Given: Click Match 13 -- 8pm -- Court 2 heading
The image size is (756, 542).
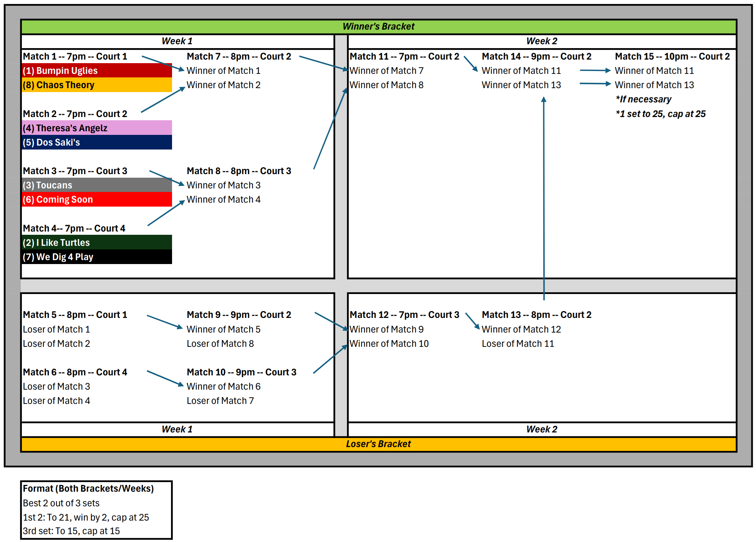Looking at the screenshot, I should point(536,315).
